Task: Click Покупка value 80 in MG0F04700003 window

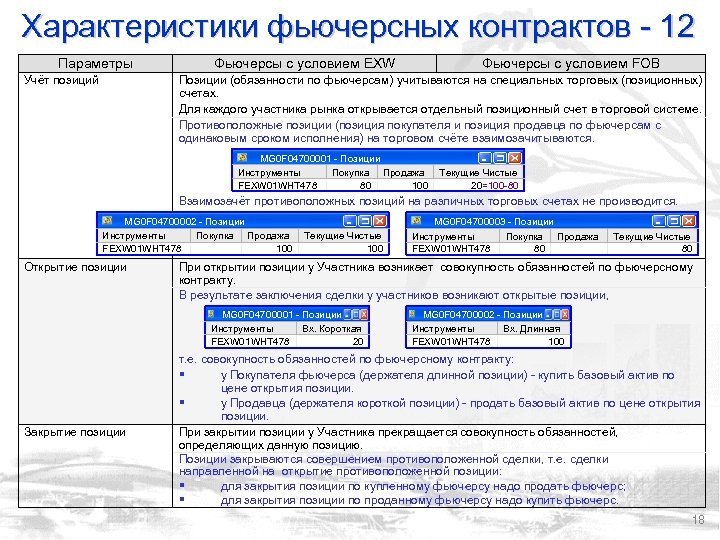Action: 540,248
